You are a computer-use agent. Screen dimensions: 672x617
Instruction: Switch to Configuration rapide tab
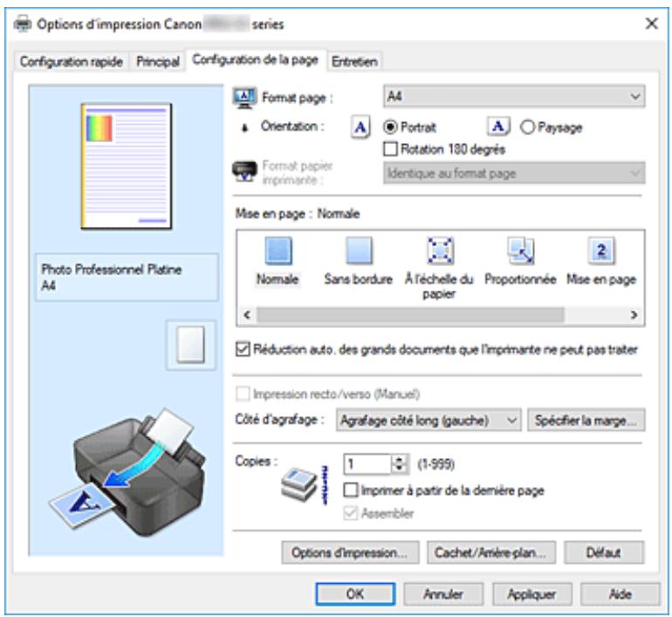[x=72, y=62]
